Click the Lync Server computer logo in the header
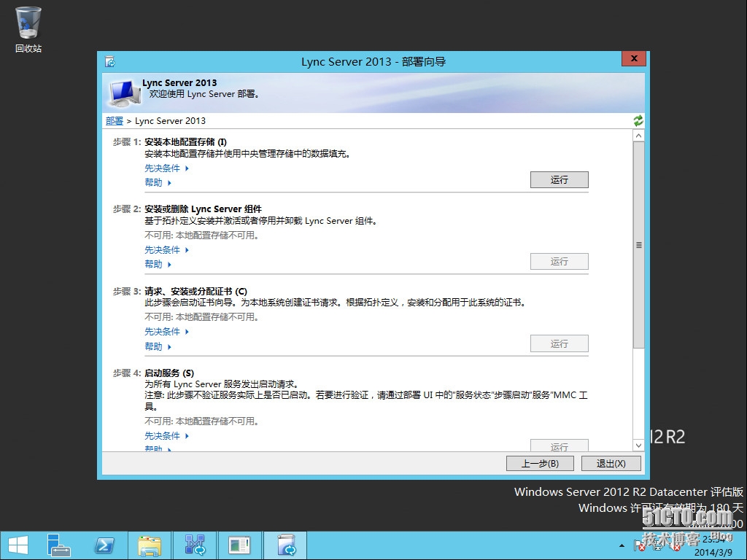 click(x=125, y=93)
